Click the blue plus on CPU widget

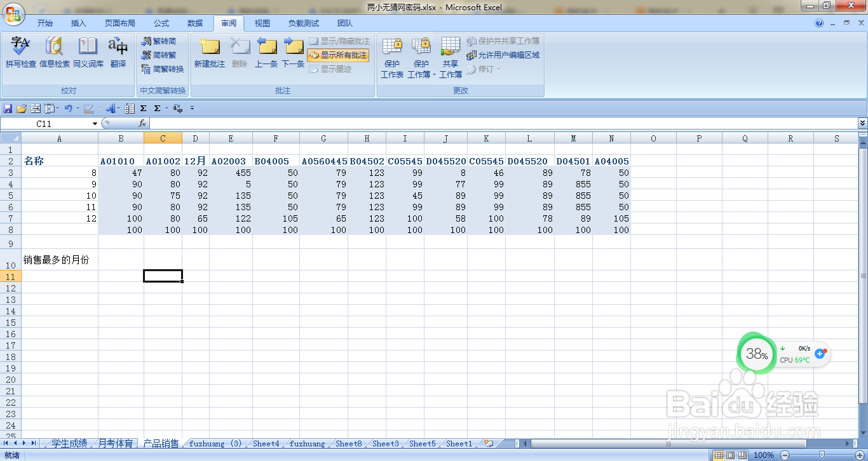click(x=820, y=354)
